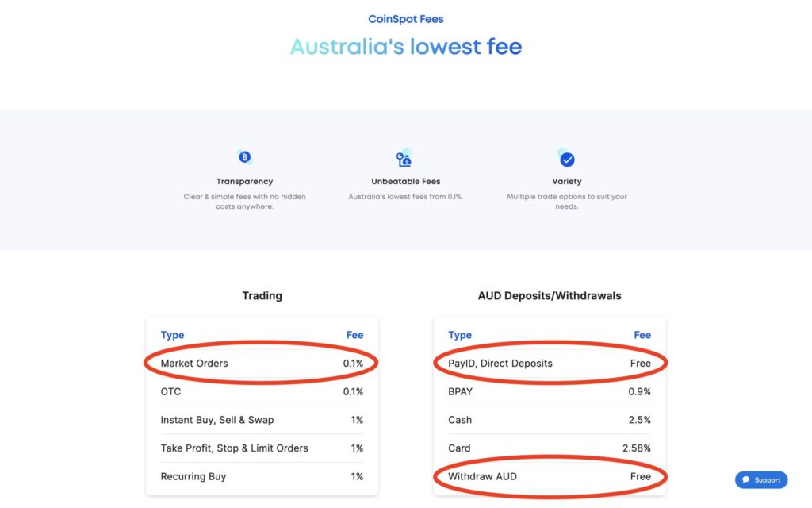Click PayID, Direct Deposits row
812x508 pixels.
pyautogui.click(x=550, y=363)
